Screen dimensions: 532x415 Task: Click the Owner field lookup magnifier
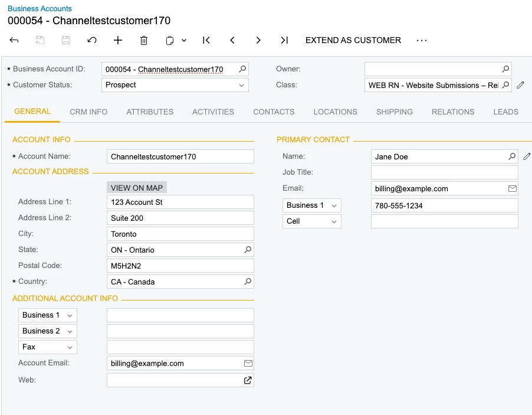pos(505,69)
